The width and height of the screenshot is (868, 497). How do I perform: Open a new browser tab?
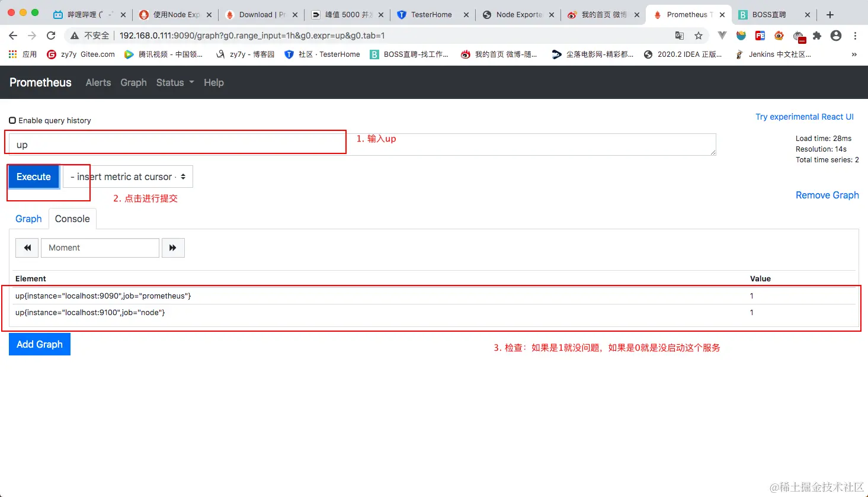coord(830,15)
